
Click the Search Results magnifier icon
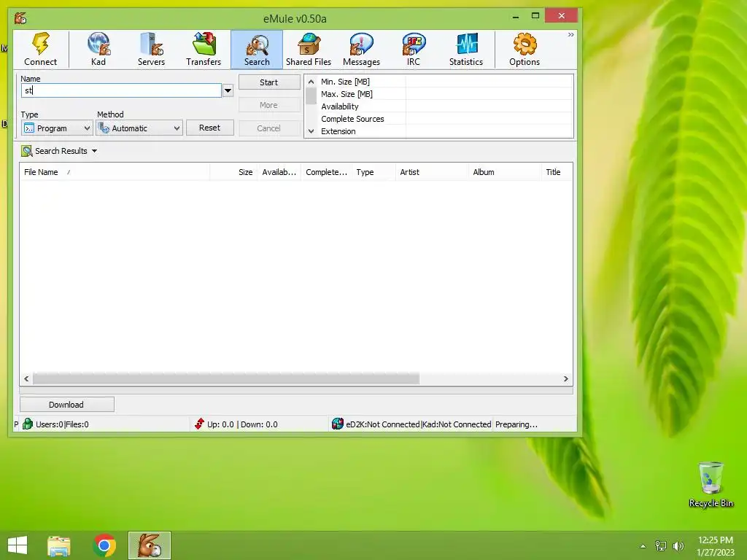27,151
